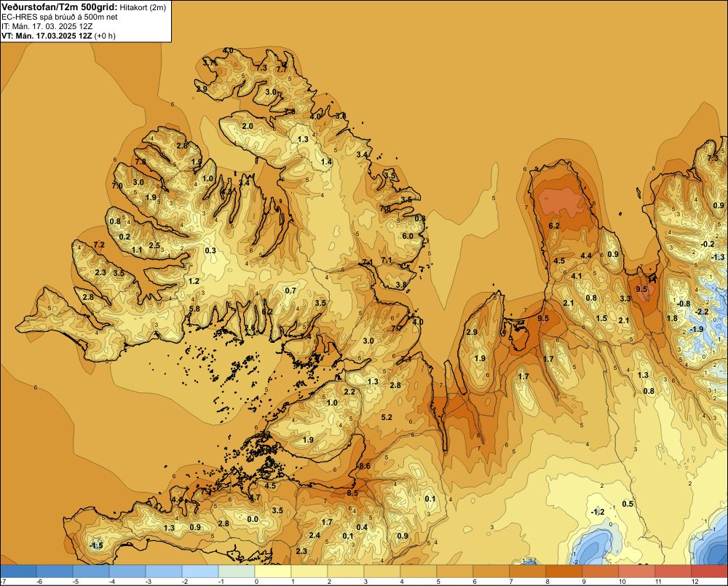Screen dimensions: 728x586
Task: Click the "Veðurstofan/T2m 500grid:" map title
Action: click(x=60, y=7)
